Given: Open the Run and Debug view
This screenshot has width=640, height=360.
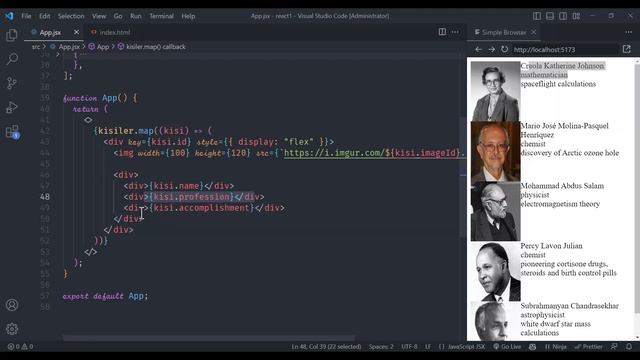Looking at the screenshot, I should tap(12, 107).
